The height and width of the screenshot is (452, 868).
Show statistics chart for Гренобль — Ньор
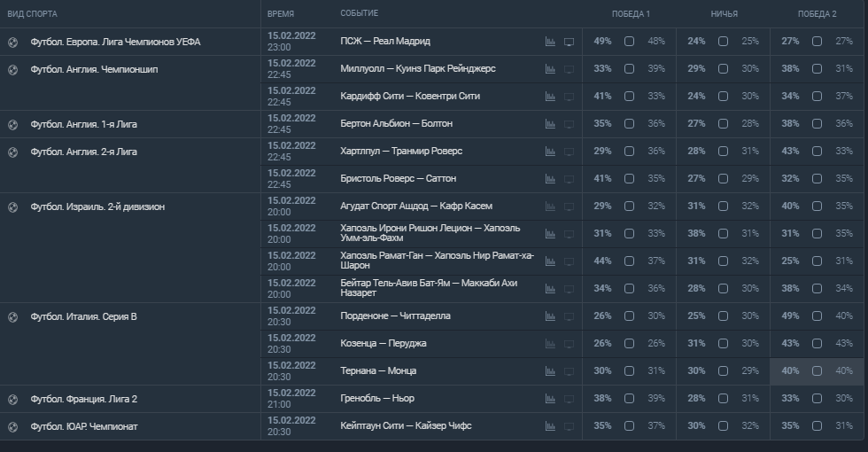550,399
